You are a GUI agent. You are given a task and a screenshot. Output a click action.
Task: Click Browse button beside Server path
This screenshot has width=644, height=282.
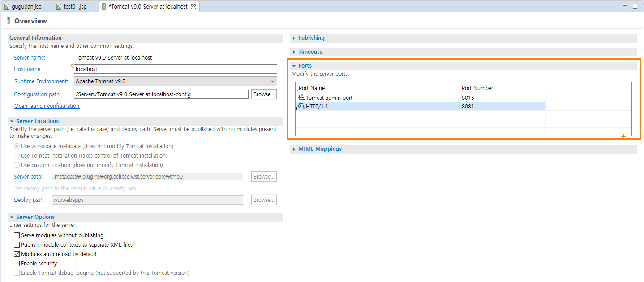point(264,176)
